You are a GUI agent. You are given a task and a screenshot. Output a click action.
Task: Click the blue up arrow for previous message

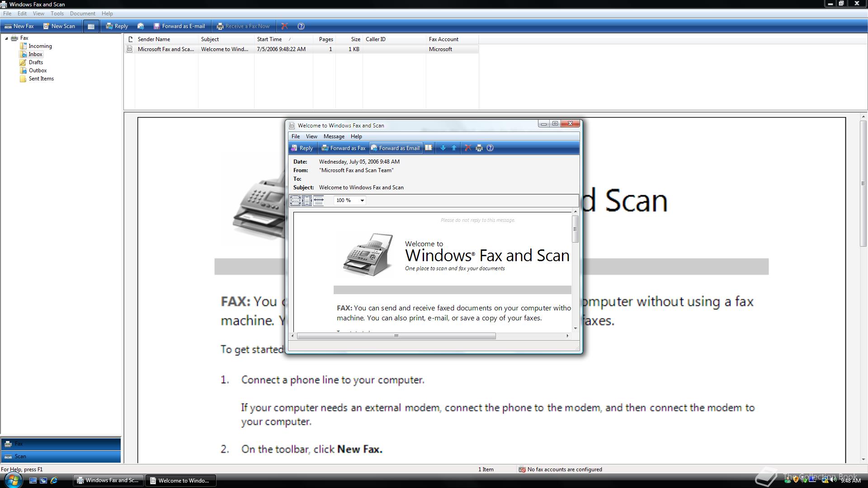point(454,148)
